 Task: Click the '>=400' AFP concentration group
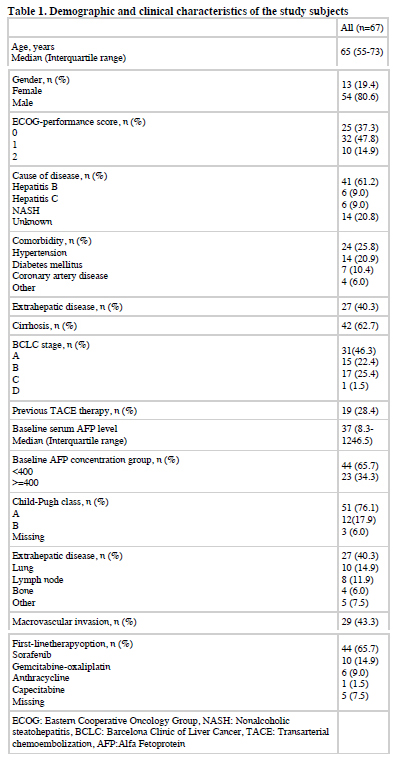(x=22, y=483)
